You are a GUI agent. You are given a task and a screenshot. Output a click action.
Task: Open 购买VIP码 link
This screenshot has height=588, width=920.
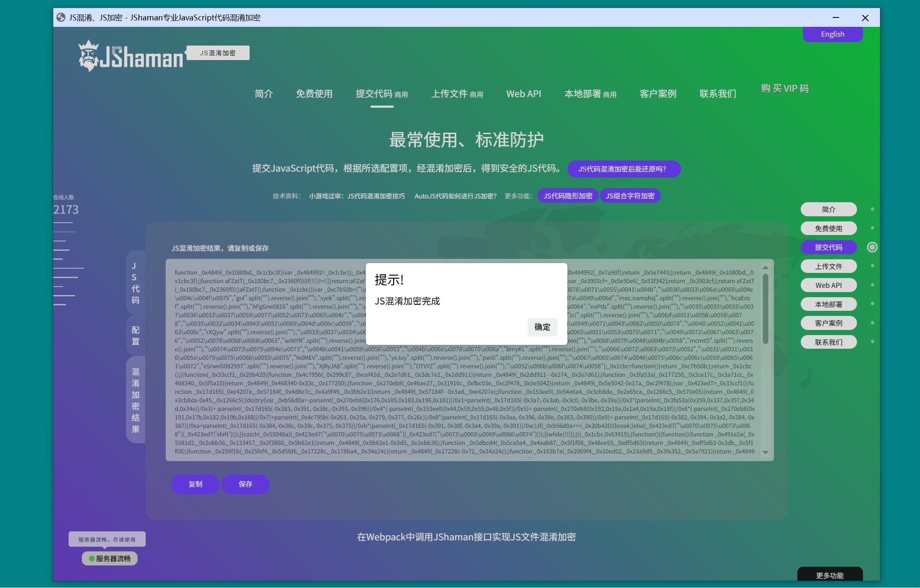785,89
